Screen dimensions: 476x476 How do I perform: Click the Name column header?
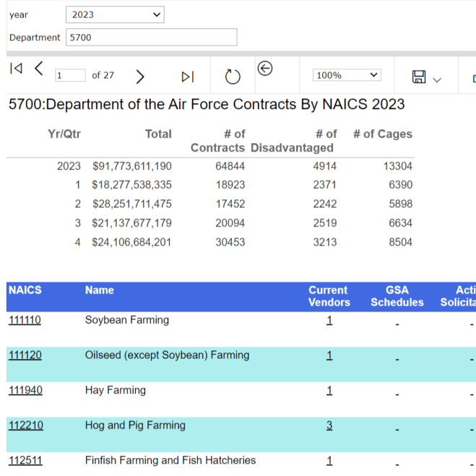(x=100, y=290)
